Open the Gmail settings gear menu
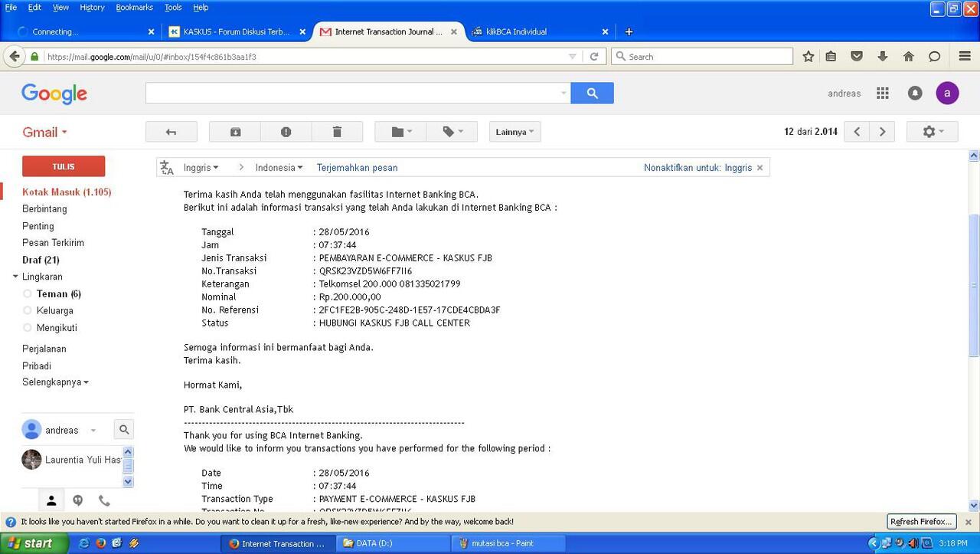Image resolution: width=980 pixels, height=554 pixels. click(932, 132)
